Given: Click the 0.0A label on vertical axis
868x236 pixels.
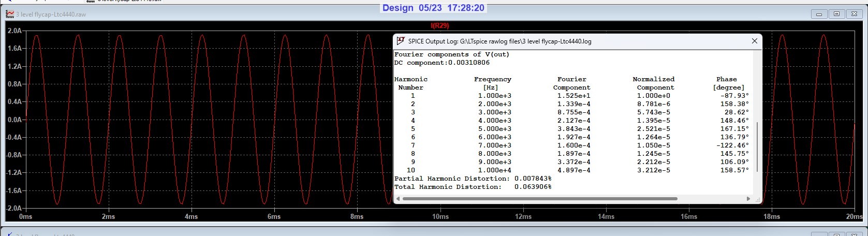Looking at the screenshot, I should [x=14, y=120].
